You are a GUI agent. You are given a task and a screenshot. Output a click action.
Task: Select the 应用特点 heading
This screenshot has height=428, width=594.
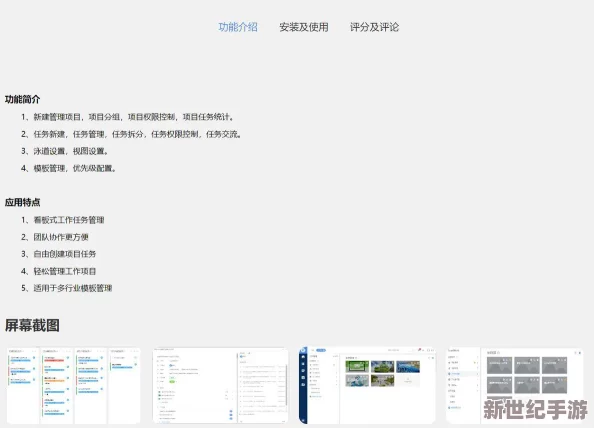click(22, 202)
